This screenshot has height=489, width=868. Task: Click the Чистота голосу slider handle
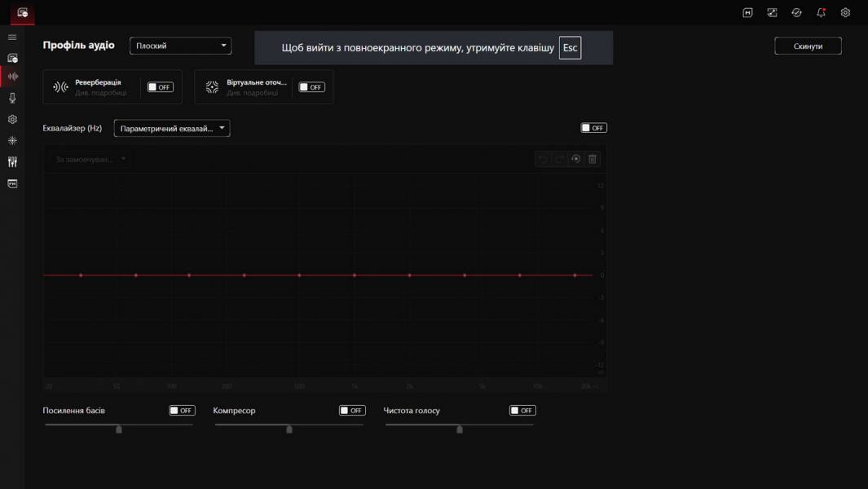click(x=460, y=430)
